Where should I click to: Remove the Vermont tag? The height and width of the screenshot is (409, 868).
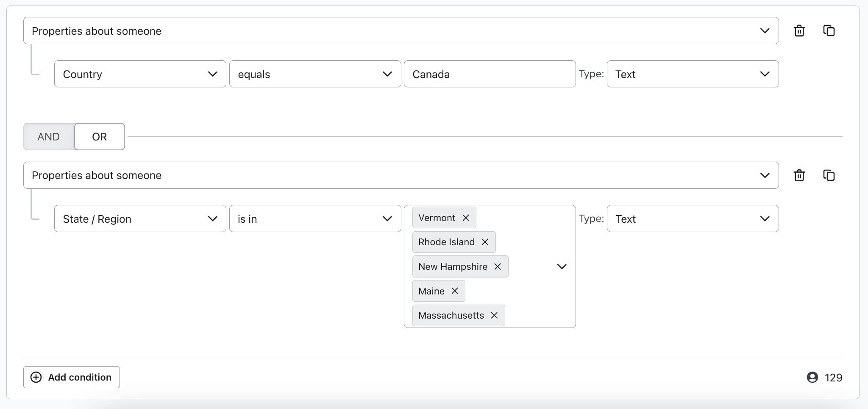pos(465,217)
